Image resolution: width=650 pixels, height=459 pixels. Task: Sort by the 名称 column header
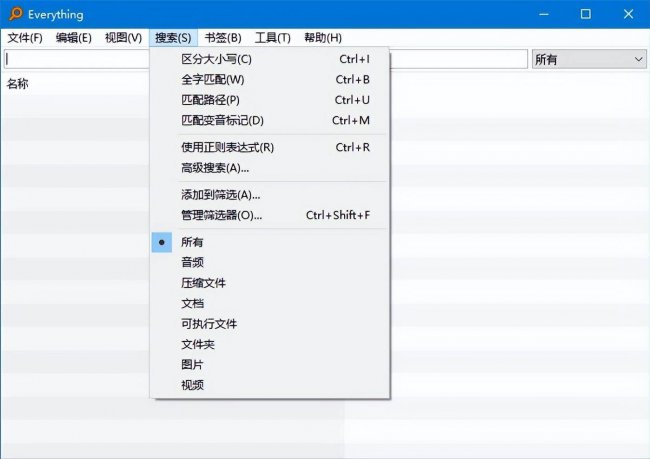coord(17,84)
